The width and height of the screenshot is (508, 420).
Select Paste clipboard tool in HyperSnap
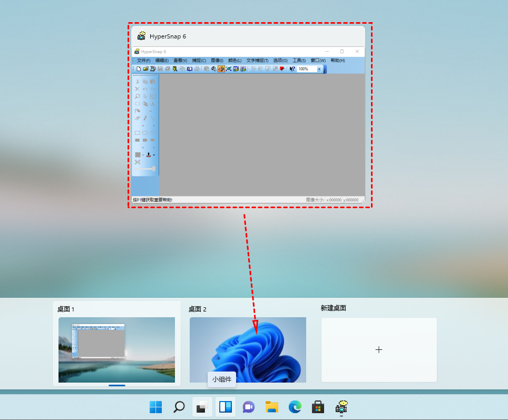[153, 82]
